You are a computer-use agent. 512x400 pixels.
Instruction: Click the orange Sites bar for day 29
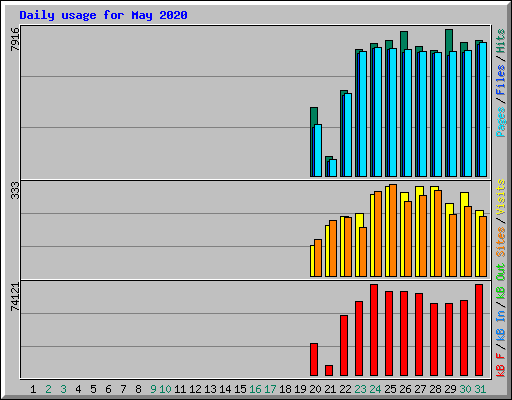point(453,245)
